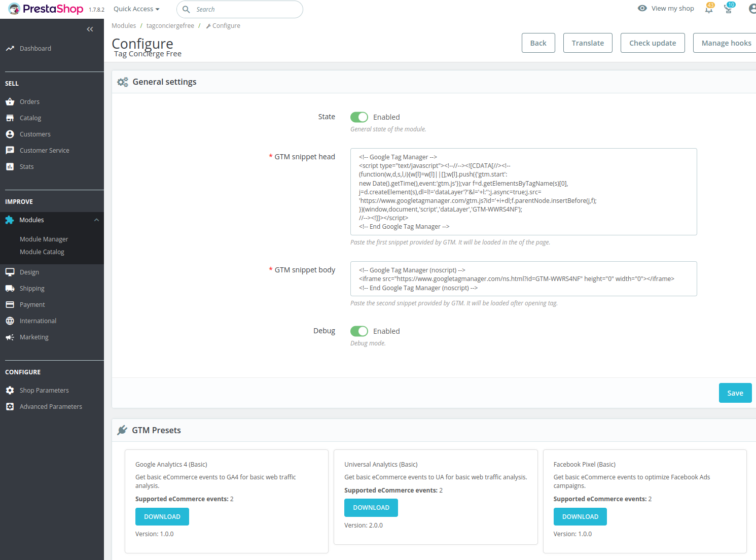Image resolution: width=756 pixels, height=560 pixels.
Task: Click the Design monitor icon
Action: pos(10,272)
